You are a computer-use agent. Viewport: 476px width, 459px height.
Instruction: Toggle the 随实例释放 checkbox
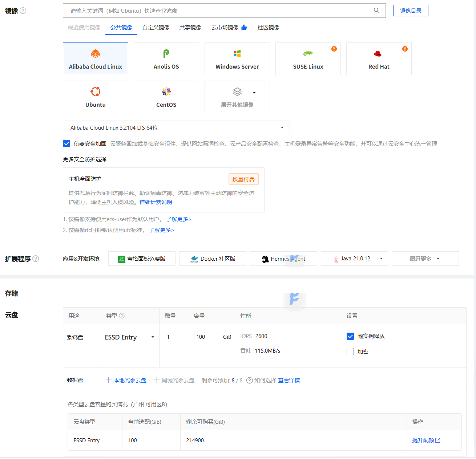(x=350, y=336)
